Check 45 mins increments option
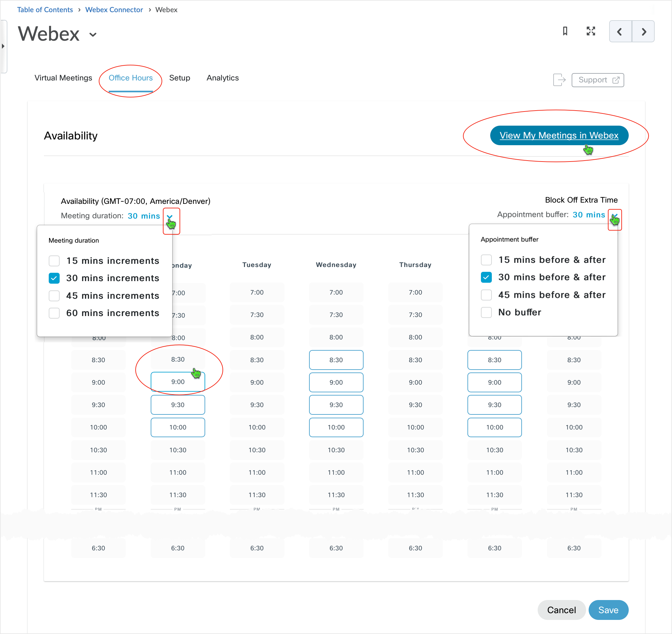The image size is (672, 634). tap(54, 296)
